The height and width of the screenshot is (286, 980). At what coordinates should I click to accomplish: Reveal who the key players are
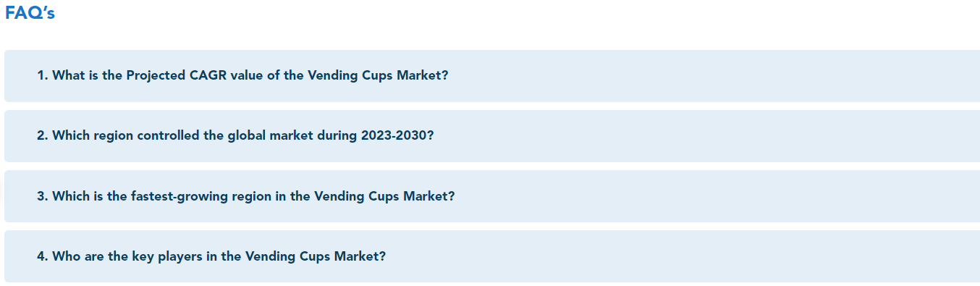(492, 256)
